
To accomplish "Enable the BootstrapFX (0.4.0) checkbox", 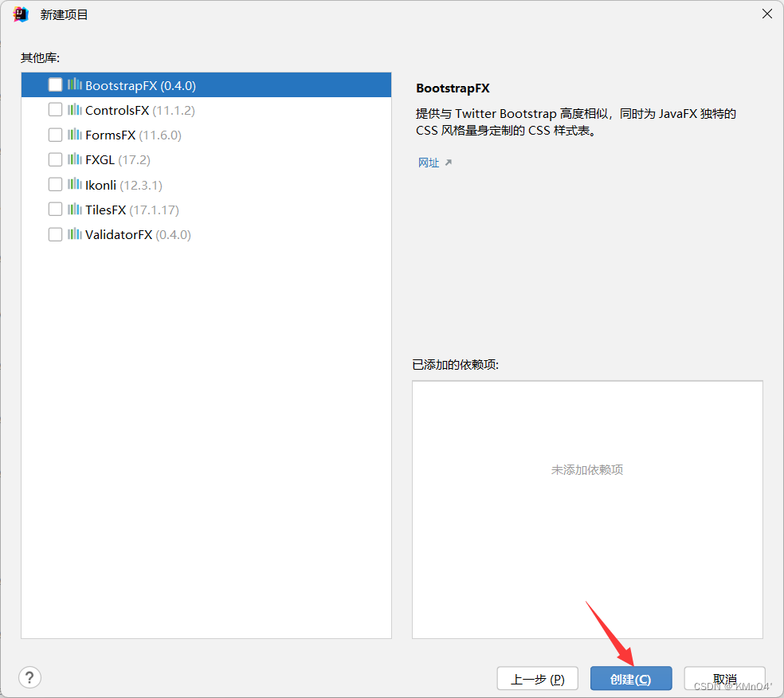I will 54,84.
